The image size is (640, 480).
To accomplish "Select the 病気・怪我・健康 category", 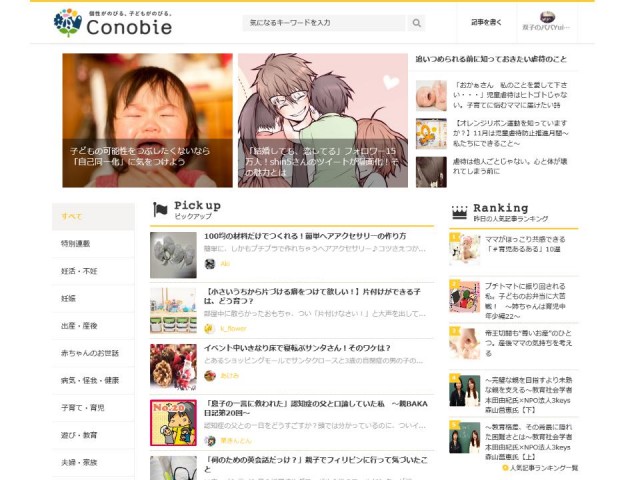I will [93, 380].
